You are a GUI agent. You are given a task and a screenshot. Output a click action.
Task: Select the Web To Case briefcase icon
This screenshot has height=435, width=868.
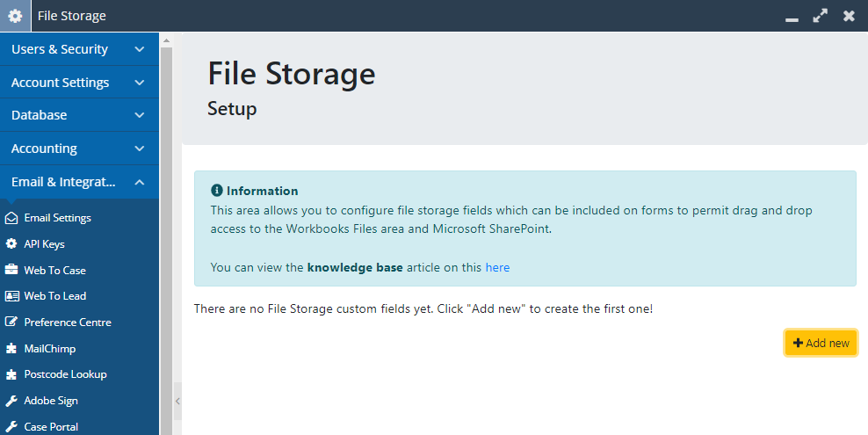pos(11,270)
